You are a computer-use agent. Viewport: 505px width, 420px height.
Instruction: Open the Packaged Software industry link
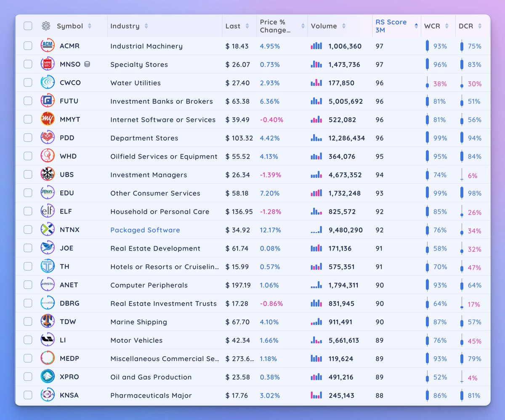tap(145, 230)
